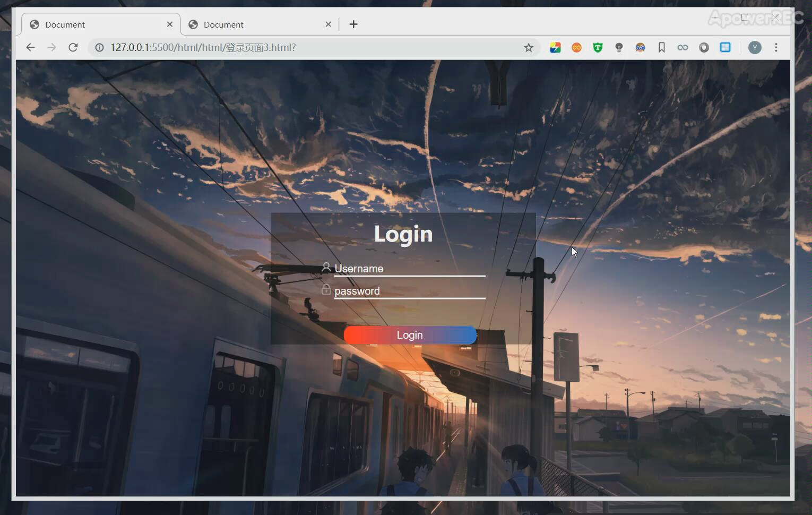This screenshot has width=812, height=515.
Task: Submit with the gradient Login button
Action: point(410,335)
